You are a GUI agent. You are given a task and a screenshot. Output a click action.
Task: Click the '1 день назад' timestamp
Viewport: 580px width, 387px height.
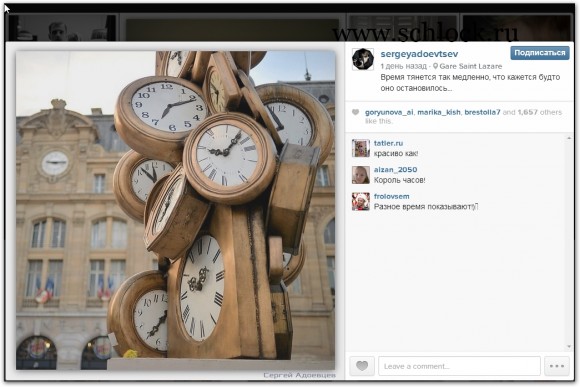tap(403, 66)
